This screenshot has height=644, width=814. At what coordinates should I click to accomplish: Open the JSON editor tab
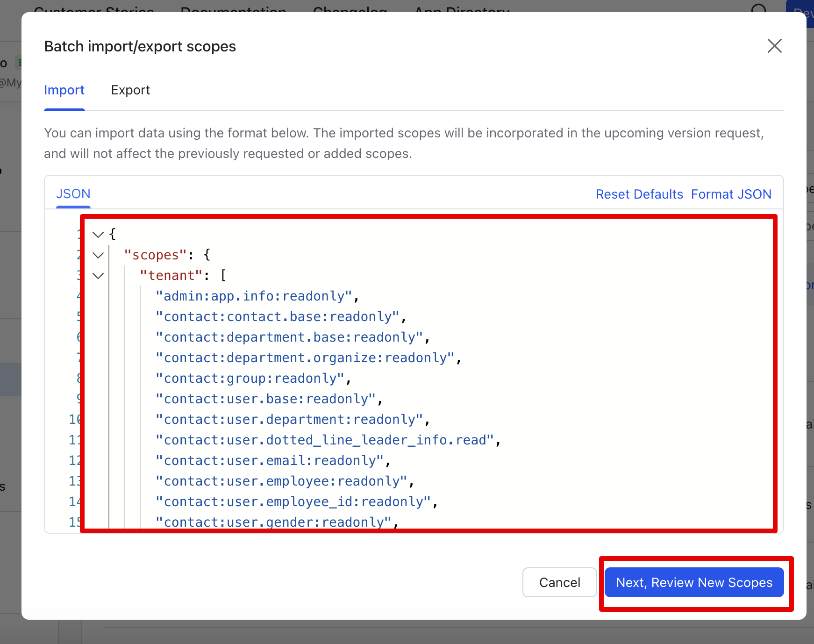pyautogui.click(x=73, y=194)
